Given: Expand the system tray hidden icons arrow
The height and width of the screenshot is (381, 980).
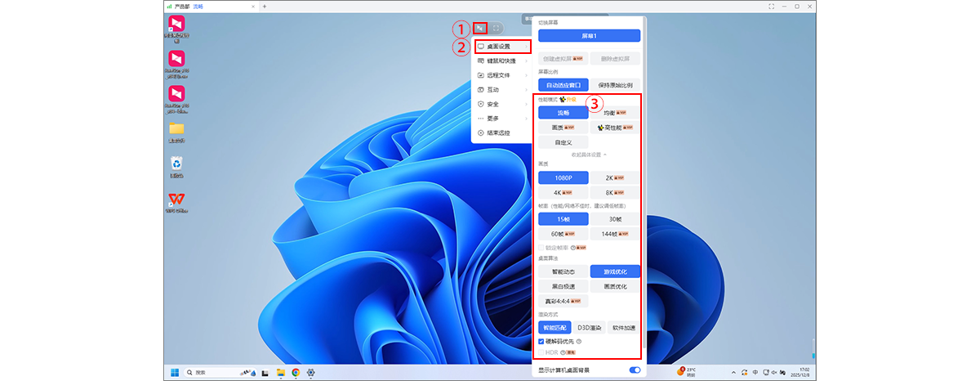Looking at the screenshot, I should [733, 372].
